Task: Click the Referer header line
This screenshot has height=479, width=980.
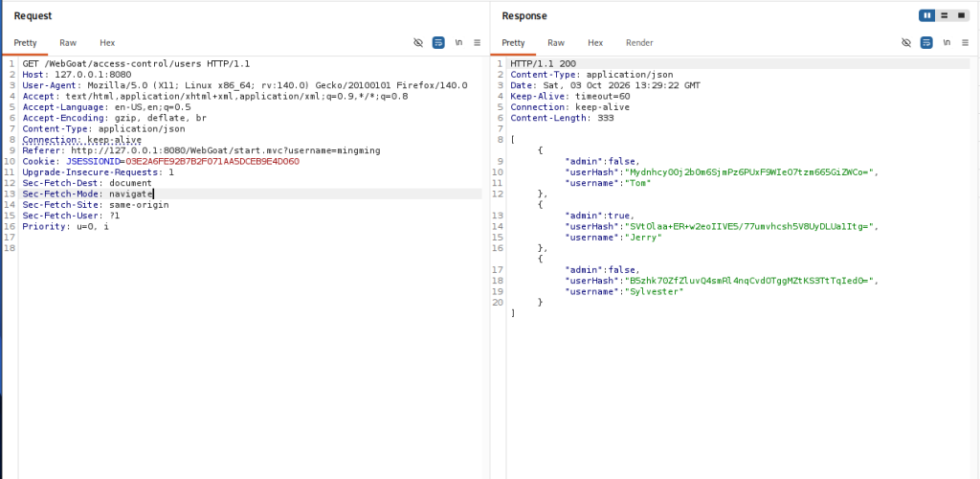Action: point(201,150)
